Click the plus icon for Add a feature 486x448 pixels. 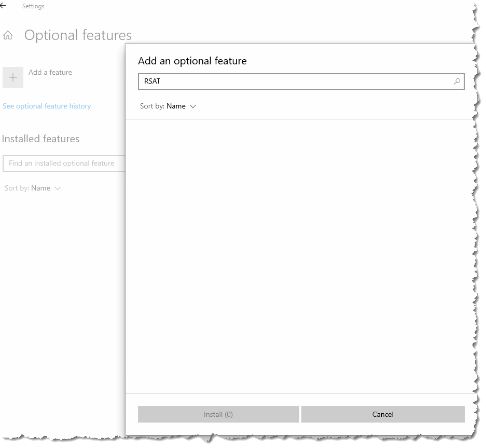click(x=13, y=77)
